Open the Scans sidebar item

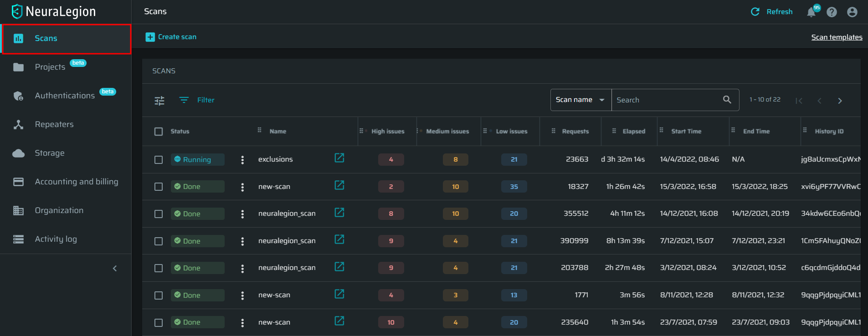point(67,39)
